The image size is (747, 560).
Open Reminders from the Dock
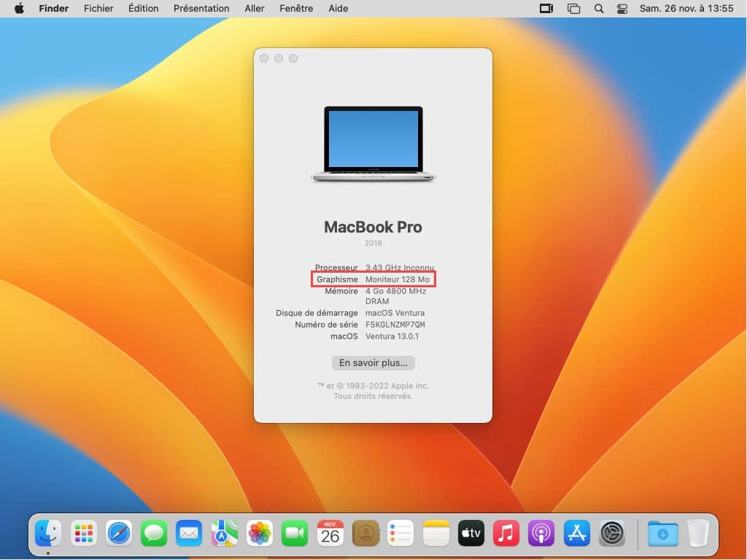tap(400, 533)
